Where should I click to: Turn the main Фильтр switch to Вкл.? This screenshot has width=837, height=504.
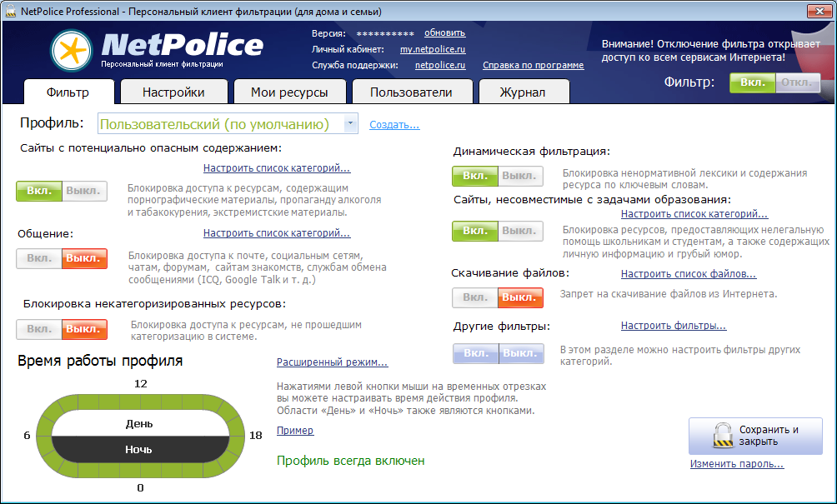752,82
